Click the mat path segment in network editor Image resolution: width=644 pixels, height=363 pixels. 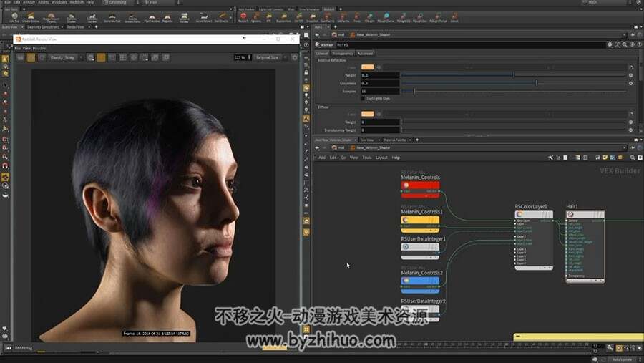pyautogui.click(x=338, y=147)
